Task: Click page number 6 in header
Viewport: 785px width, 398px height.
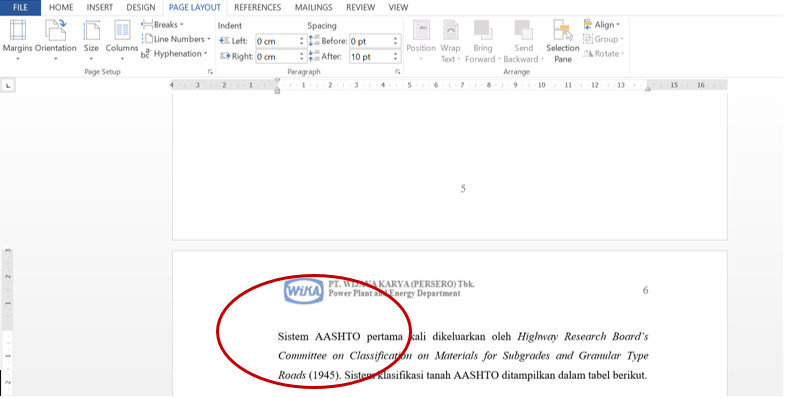Action: (645, 290)
